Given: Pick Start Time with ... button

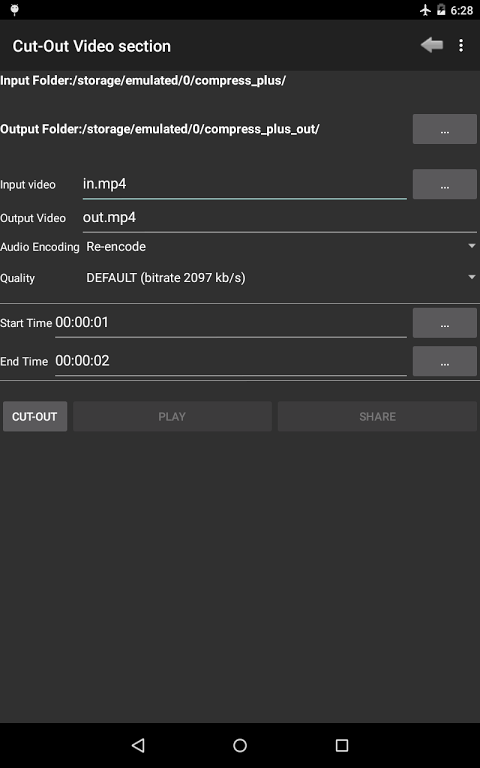Looking at the screenshot, I should coord(445,323).
